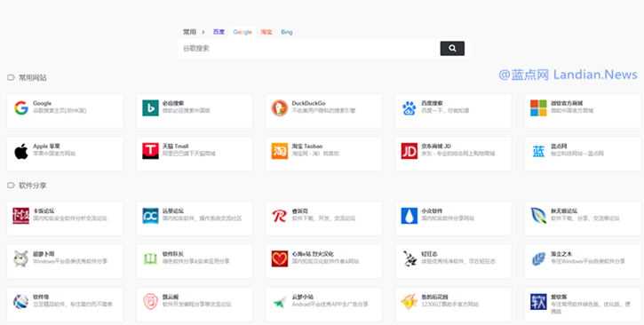644x325 pixels.
Task: Focus the 谷歌搜索 search input box
Action: coord(309,49)
